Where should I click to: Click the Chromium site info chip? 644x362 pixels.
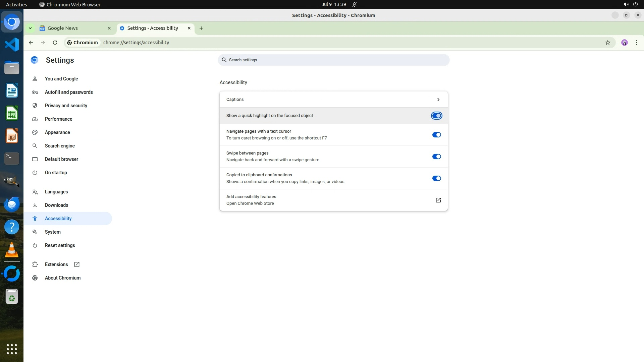[x=83, y=43]
